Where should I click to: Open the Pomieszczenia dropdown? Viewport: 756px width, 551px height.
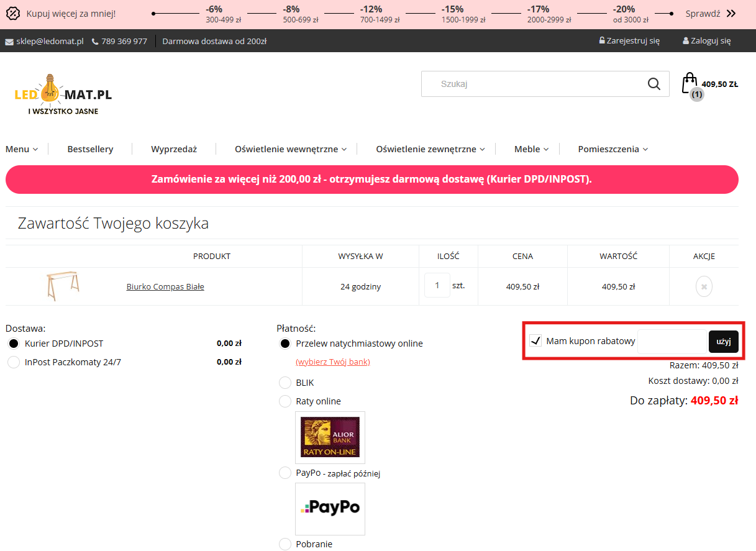coord(613,149)
